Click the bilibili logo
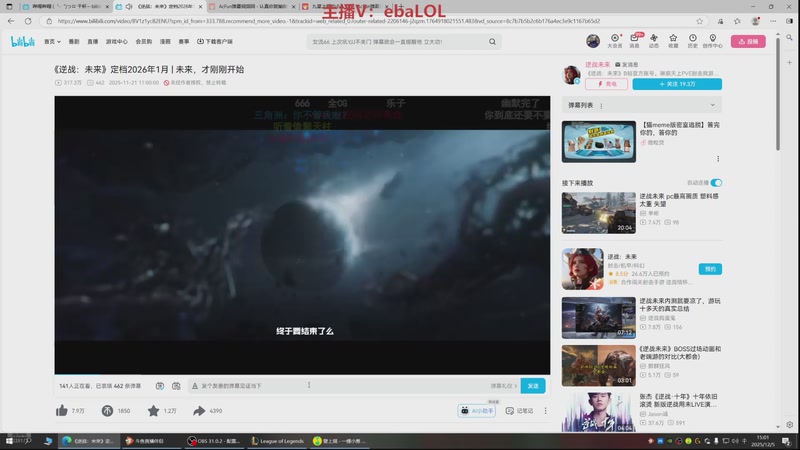800x450 pixels. click(23, 41)
